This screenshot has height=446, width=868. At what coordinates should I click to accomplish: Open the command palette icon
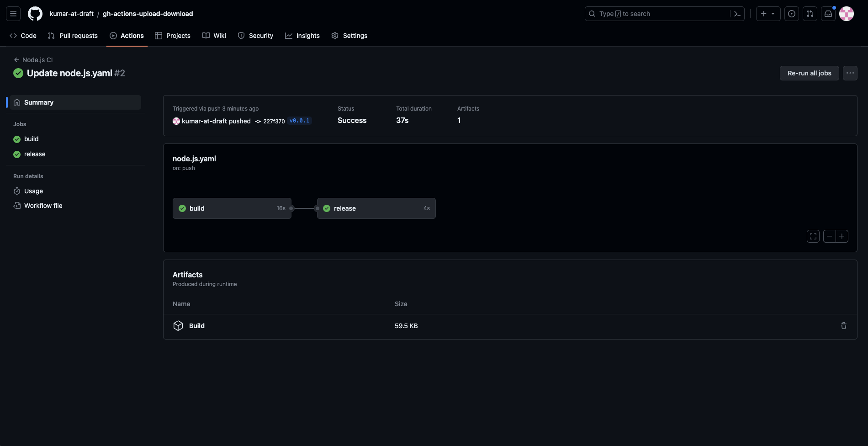737,14
